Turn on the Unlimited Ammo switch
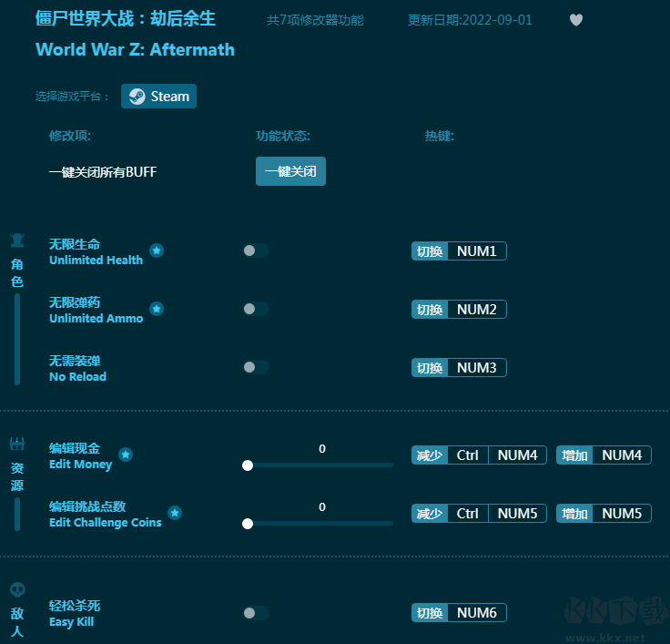 pyautogui.click(x=256, y=309)
